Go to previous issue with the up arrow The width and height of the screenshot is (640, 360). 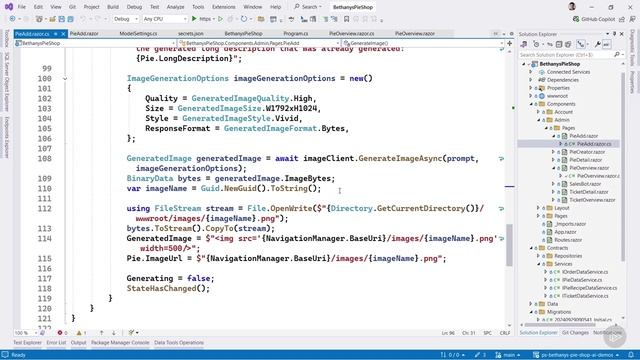click(x=101, y=333)
